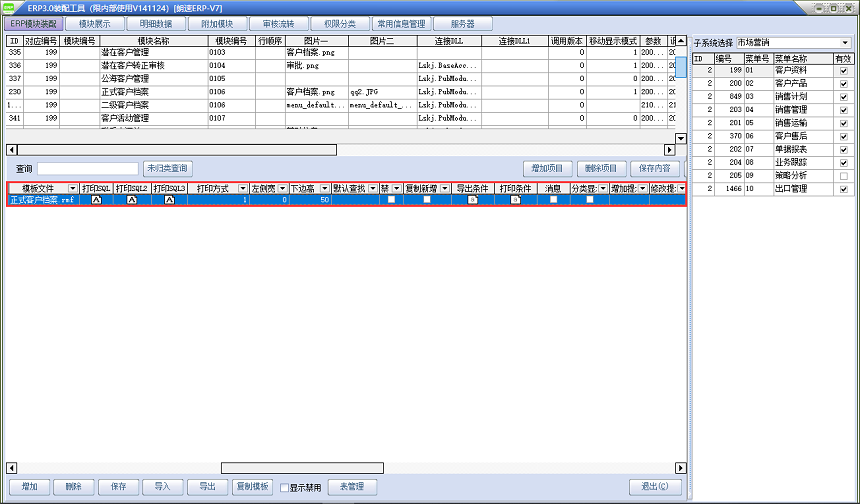This screenshot has height=504, width=860.
Task: Click the 查询 search input field
Action: click(x=88, y=169)
